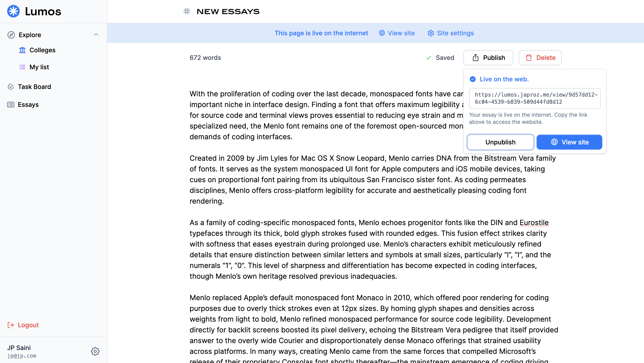Click the Lumos asterisk logo icon
This screenshot has width=644, height=363.
pos(13,11)
